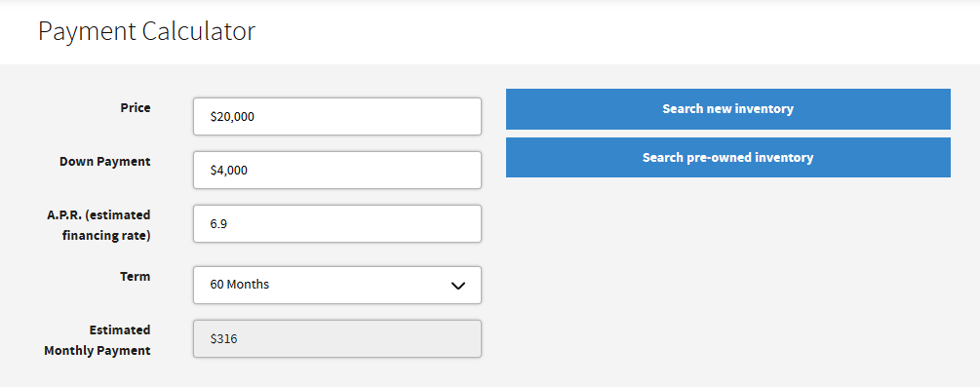Select the A.P.R. financing rate input
The image size is (980, 387).
point(337,224)
